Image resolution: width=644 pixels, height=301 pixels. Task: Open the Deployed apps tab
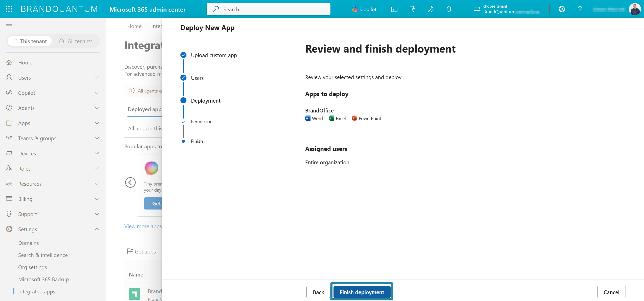(145, 109)
